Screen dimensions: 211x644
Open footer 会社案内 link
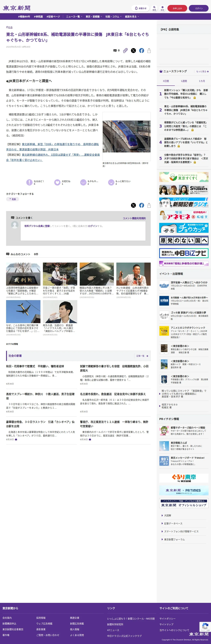click(x=7, y=618)
